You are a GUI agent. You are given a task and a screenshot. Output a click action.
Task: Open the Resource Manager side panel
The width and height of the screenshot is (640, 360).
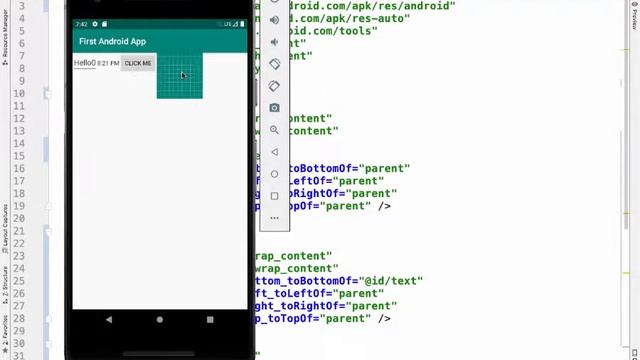coord(5,37)
